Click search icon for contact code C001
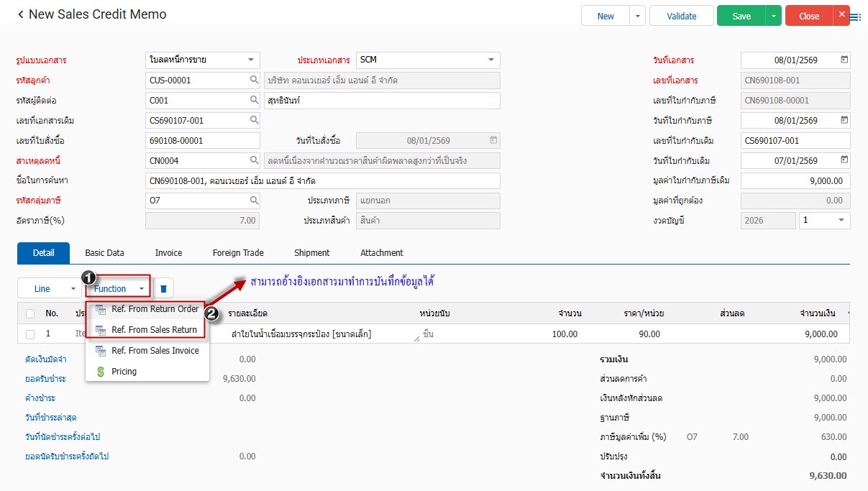The width and height of the screenshot is (868, 491). (x=254, y=101)
